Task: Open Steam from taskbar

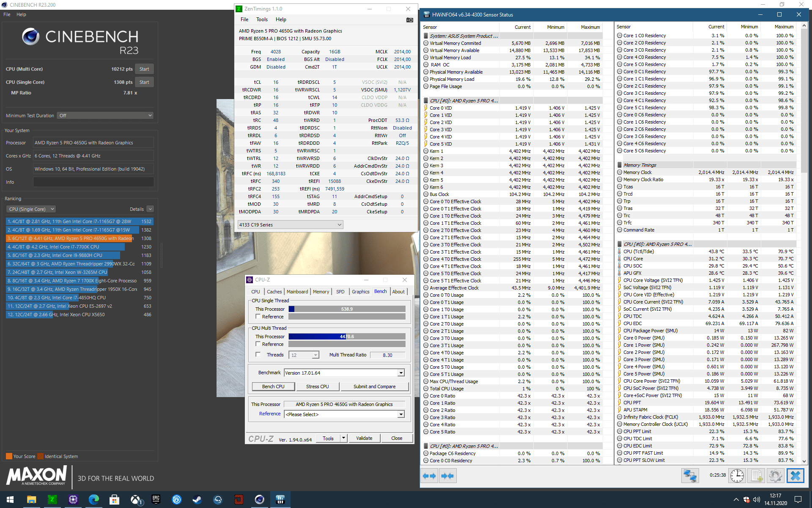Action: [x=197, y=500]
